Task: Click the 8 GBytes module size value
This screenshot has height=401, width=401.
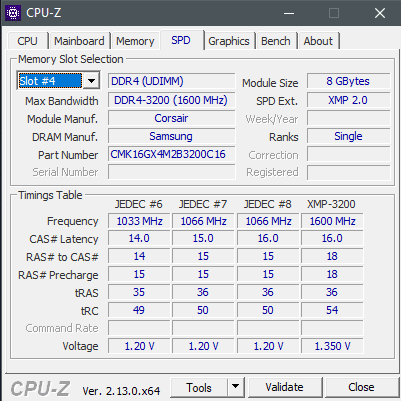Action: point(348,81)
